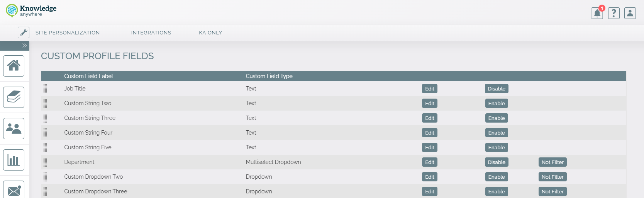This screenshot has width=644, height=198.
Task: Expand the sidebar with double chevron
Action: tap(24, 46)
